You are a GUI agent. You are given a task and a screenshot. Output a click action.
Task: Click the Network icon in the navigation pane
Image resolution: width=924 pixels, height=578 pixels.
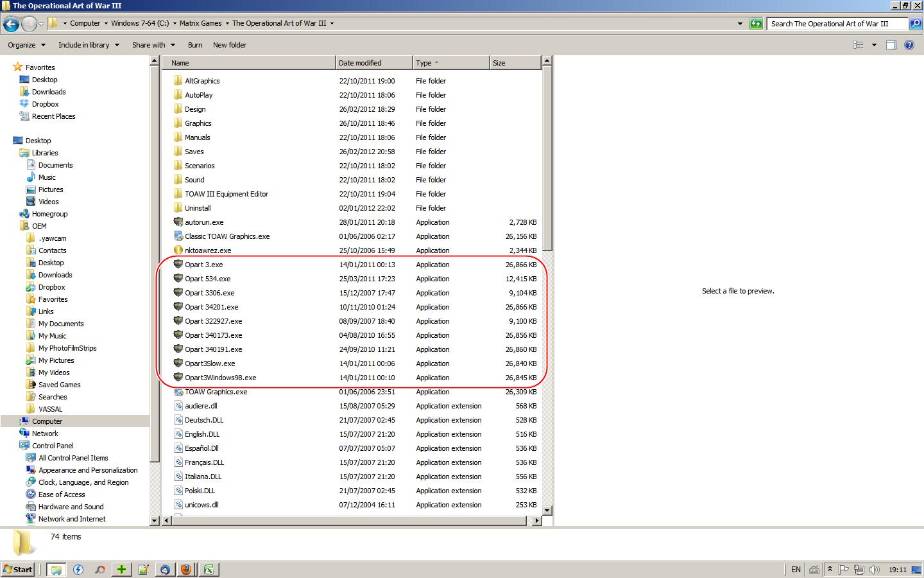[x=24, y=433]
